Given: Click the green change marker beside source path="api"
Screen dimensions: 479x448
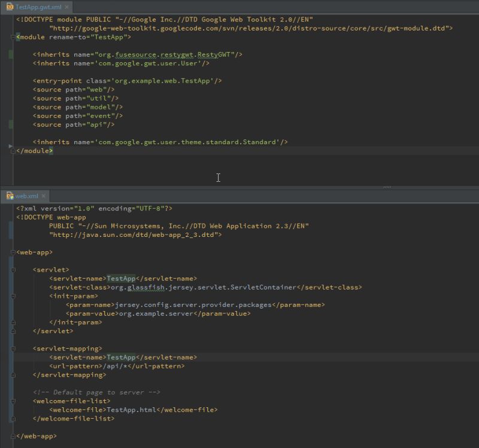Looking at the screenshot, I should pyautogui.click(x=11, y=124).
